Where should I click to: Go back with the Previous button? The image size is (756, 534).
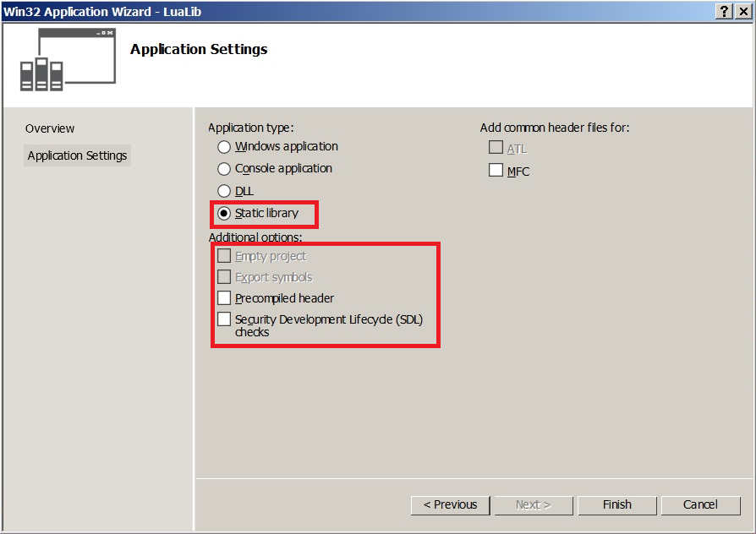[x=451, y=505]
